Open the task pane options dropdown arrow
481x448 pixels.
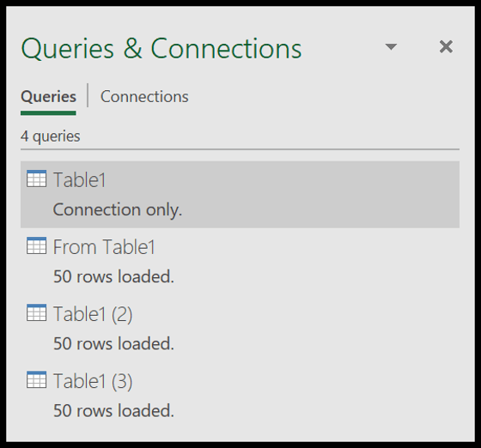click(x=391, y=46)
